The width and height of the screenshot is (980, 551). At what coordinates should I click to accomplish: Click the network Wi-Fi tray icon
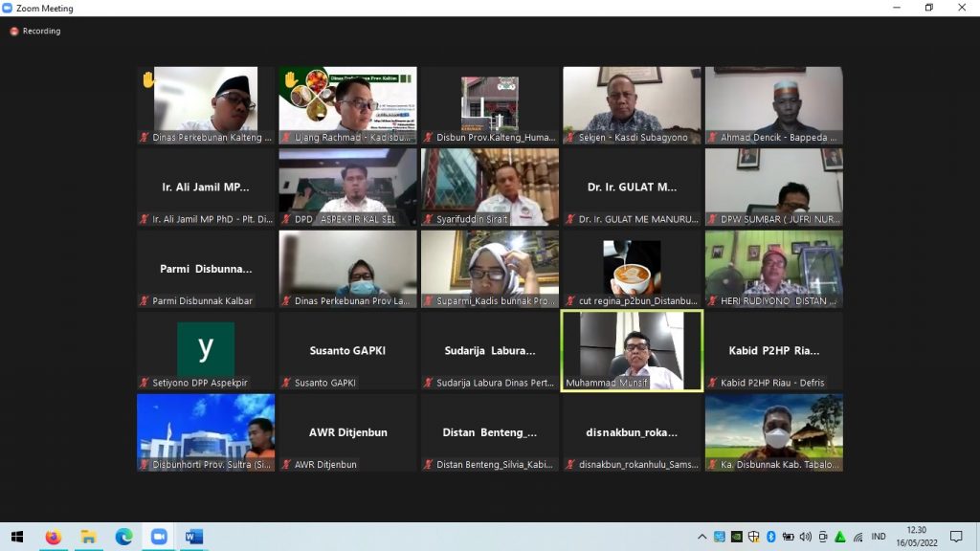click(x=858, y=537)
